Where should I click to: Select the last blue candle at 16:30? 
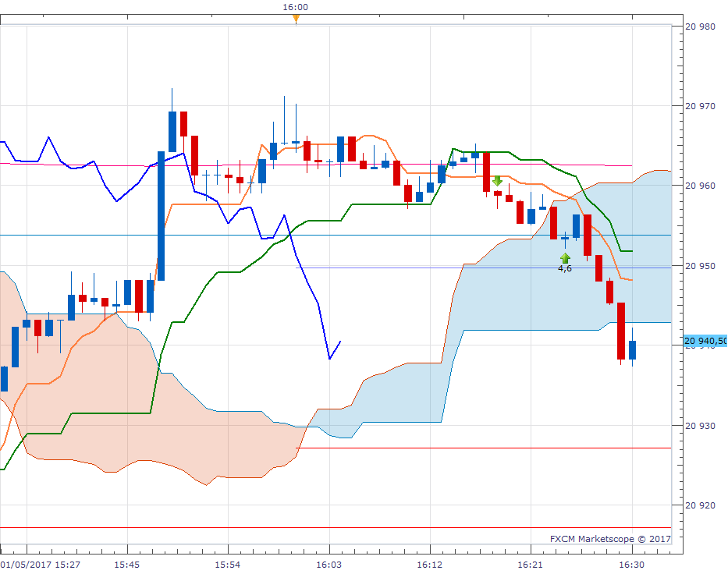click(632, 350)
